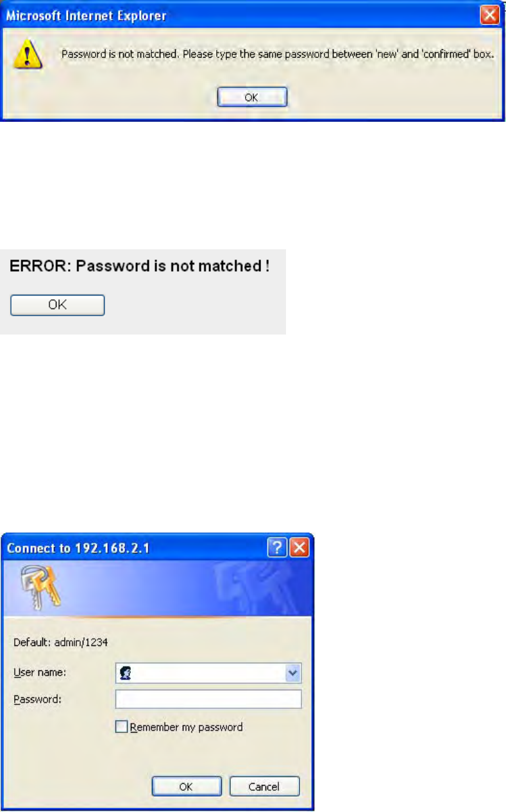
Task: Close the Connect to 192.168.2.1 dialog
Action: (x=300, y=549)
